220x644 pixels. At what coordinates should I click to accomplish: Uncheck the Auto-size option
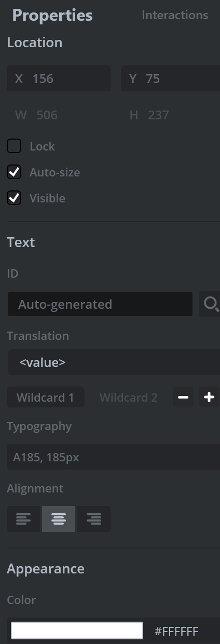[x=14, y=172]
